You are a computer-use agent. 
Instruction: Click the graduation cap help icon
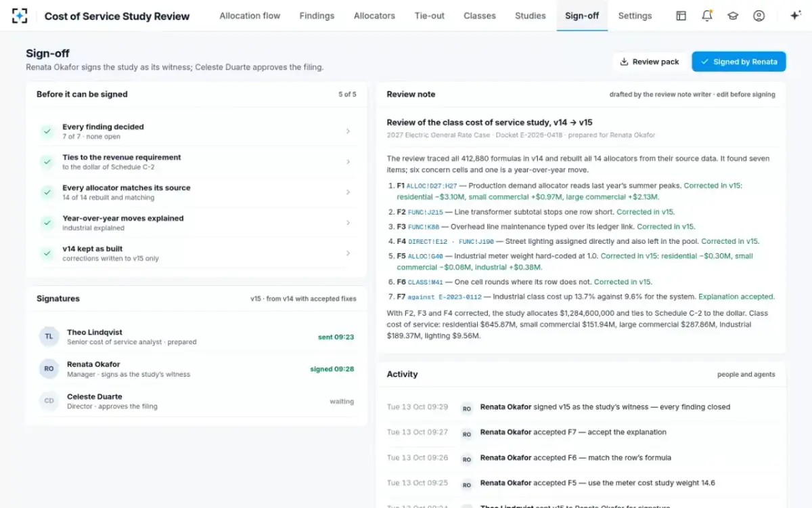pos(733,16)
